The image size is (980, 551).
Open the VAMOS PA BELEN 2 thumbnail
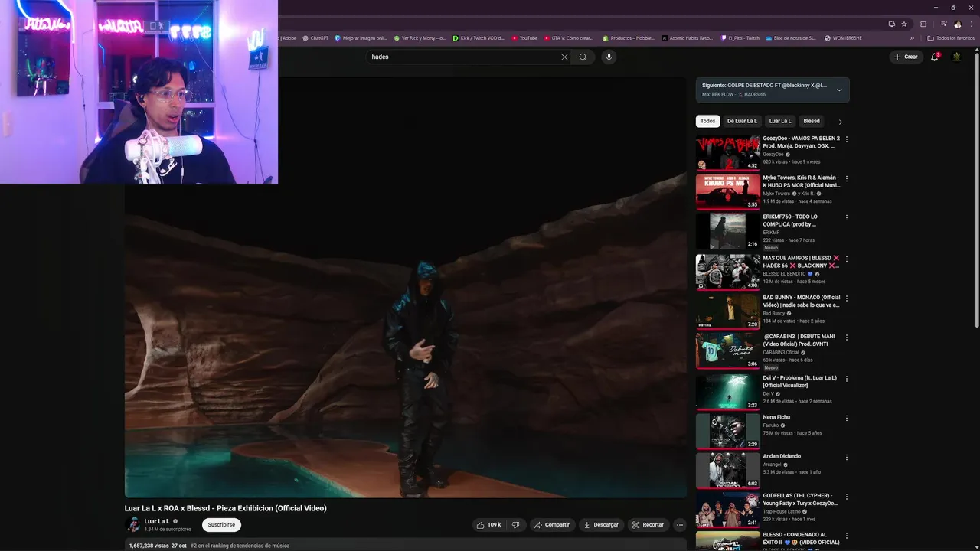[x=727, y=152]
